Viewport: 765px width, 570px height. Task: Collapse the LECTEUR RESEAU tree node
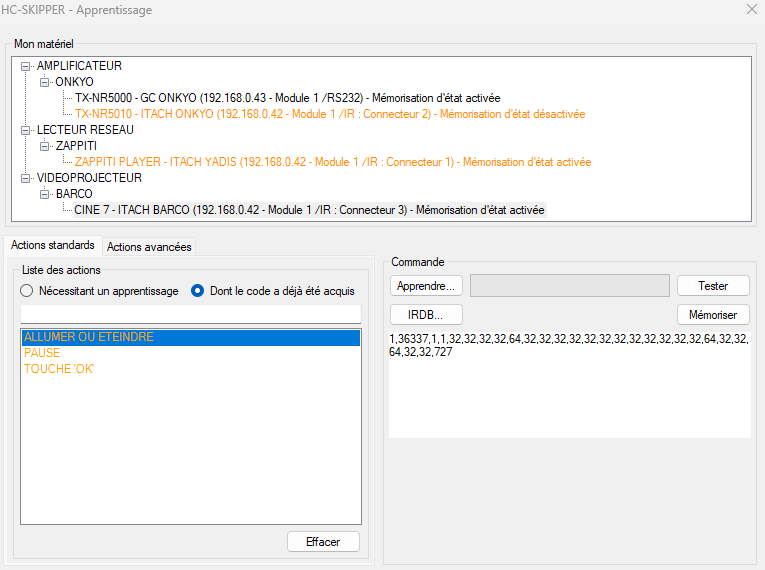click(25, 130)
